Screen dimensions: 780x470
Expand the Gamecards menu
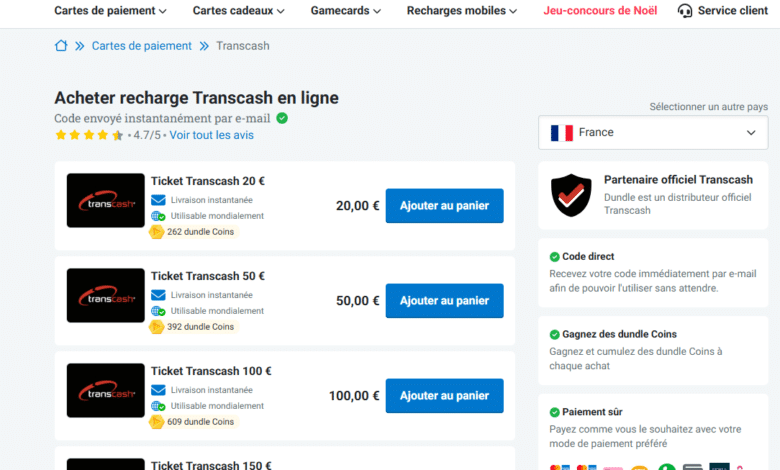click(346, 10)
